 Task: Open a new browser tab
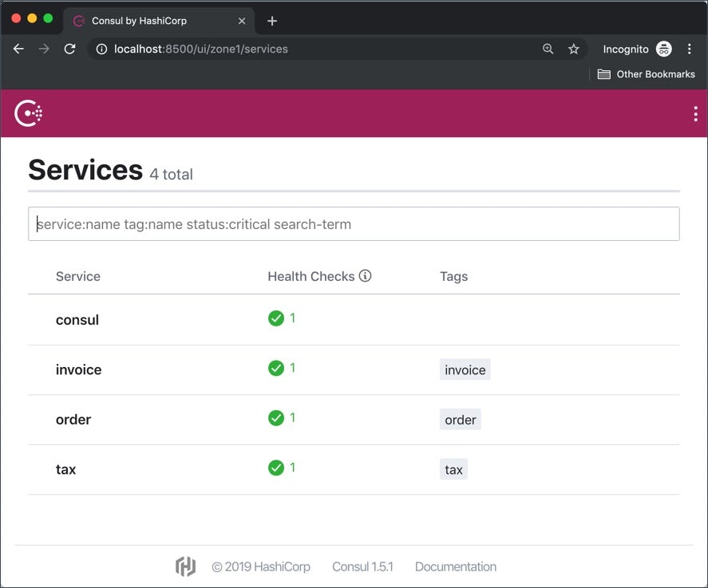click(x=271, y=19)
